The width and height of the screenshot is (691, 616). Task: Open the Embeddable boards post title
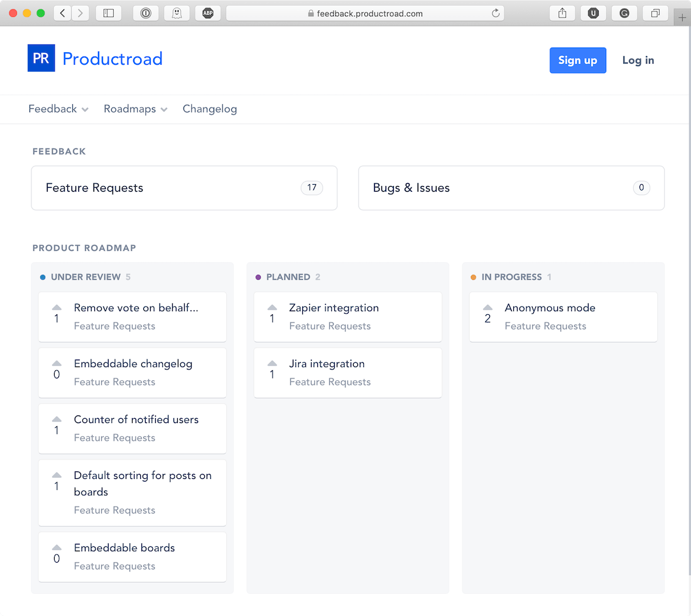(x=124, y=547)
